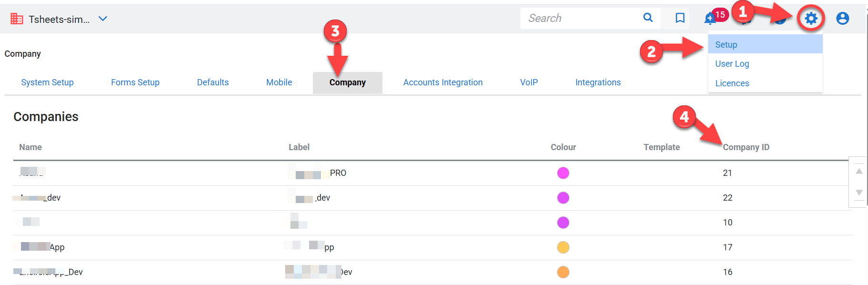This screenshot has width=868, height=285.
Task: Click the yellow colour swatch for company 17
Action: click(563, 247)
